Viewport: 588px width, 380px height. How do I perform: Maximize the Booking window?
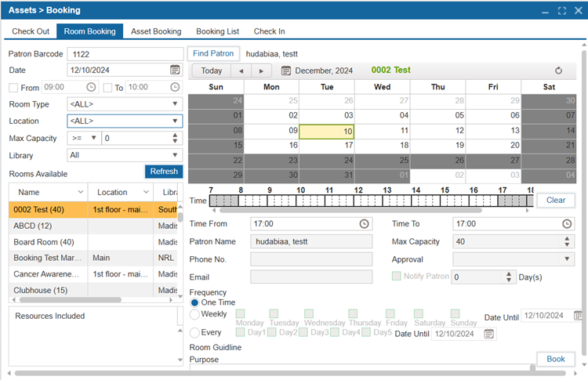[x=562, y=11]
